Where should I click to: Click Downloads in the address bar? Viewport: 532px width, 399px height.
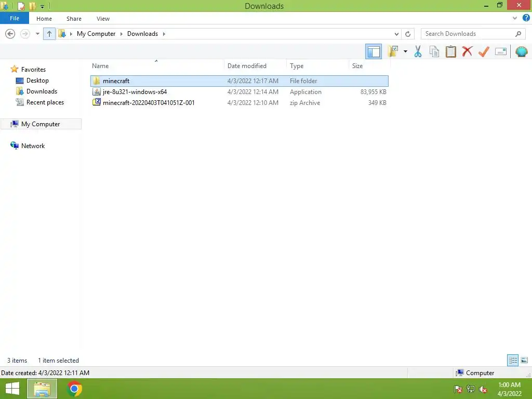[x=142, y=34]
